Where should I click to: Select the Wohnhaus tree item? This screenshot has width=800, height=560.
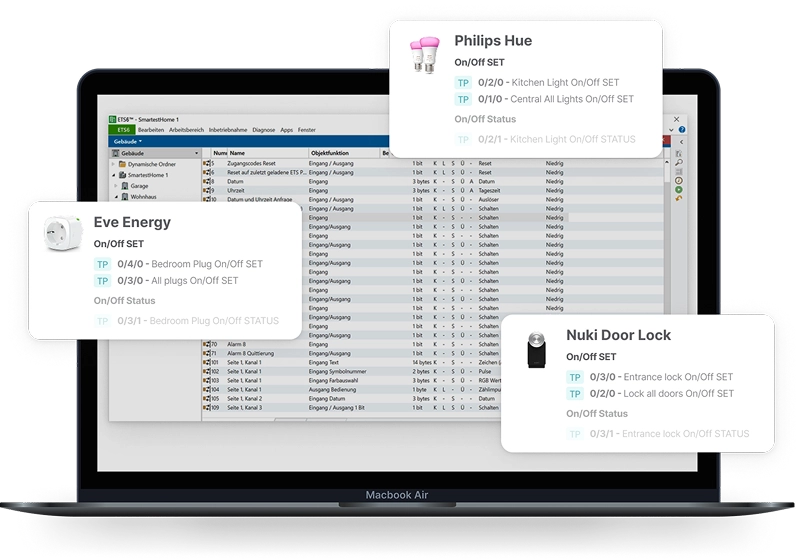coord(144,197)
